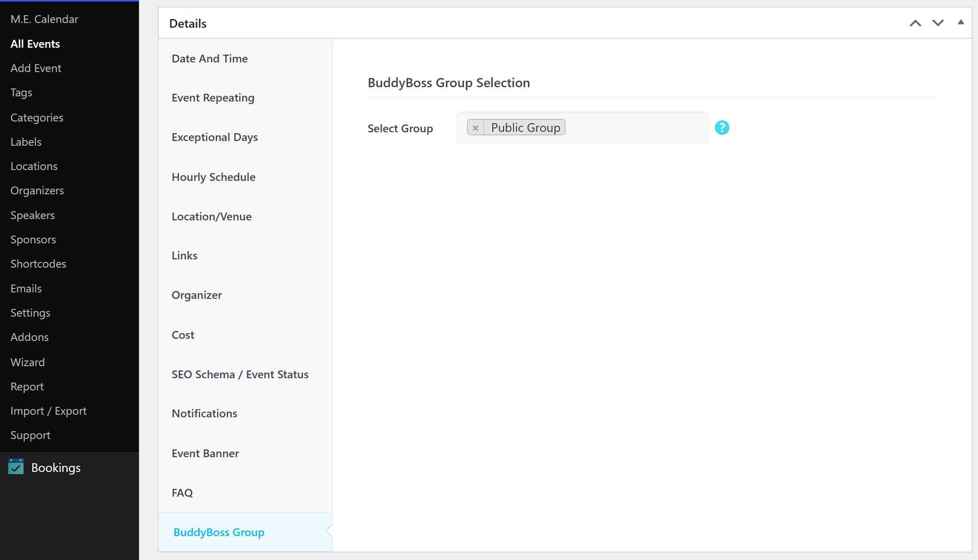The width and height of the screenshot is (978, 560).
Task: Click the BuddyBoss Group Selection heading
Action: 449,82
